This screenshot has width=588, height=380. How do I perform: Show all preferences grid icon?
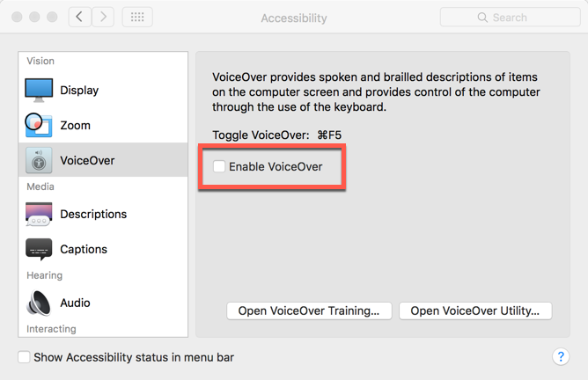(137, 18)
